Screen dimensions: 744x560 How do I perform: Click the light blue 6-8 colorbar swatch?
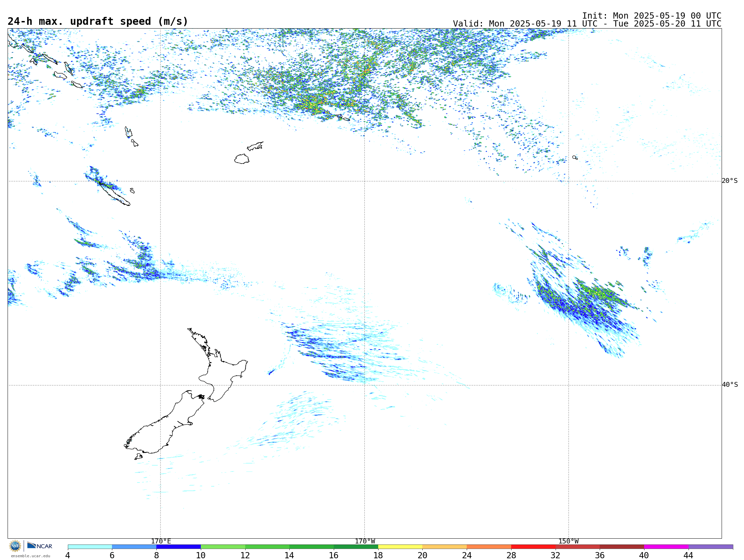(x=134, y=547)
